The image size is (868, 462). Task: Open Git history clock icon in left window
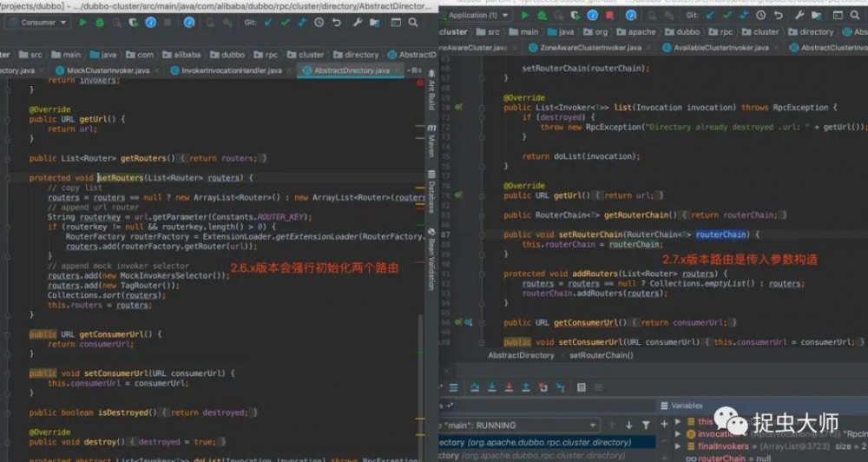319,23
